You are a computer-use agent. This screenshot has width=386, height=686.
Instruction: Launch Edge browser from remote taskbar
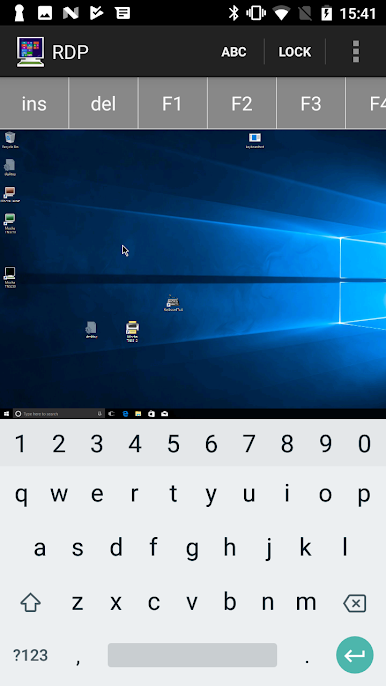click(x=125, y=413)
